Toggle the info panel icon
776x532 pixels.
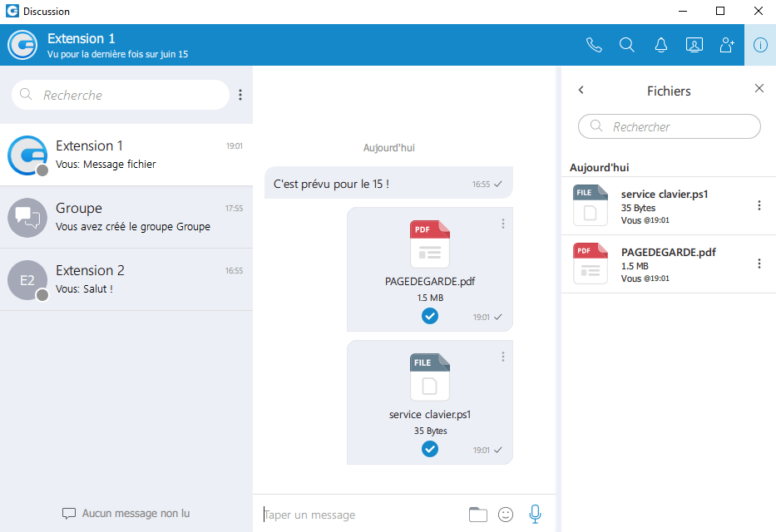coord(760,45)
